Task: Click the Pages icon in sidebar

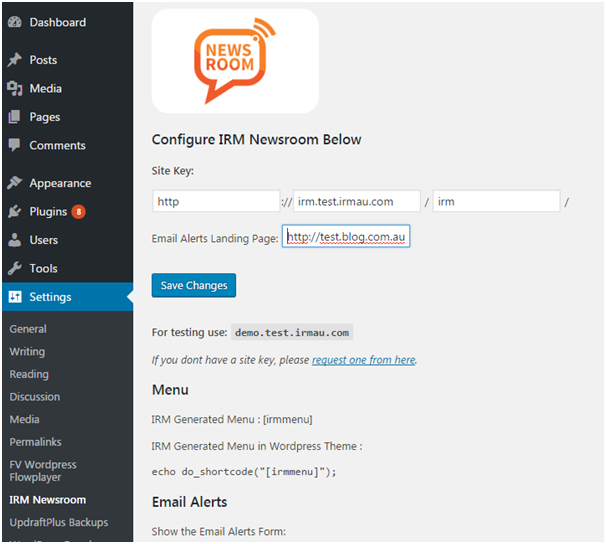Action: (14, 117)
